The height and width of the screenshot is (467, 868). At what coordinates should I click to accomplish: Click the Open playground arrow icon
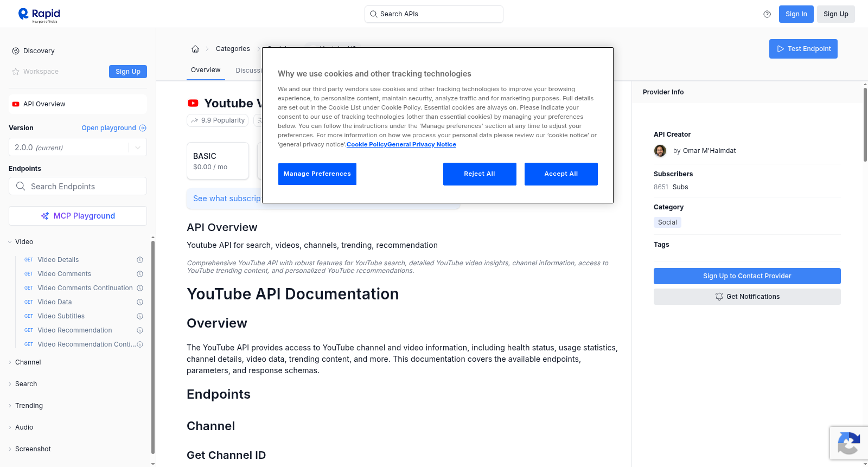(x=143, y=128)
